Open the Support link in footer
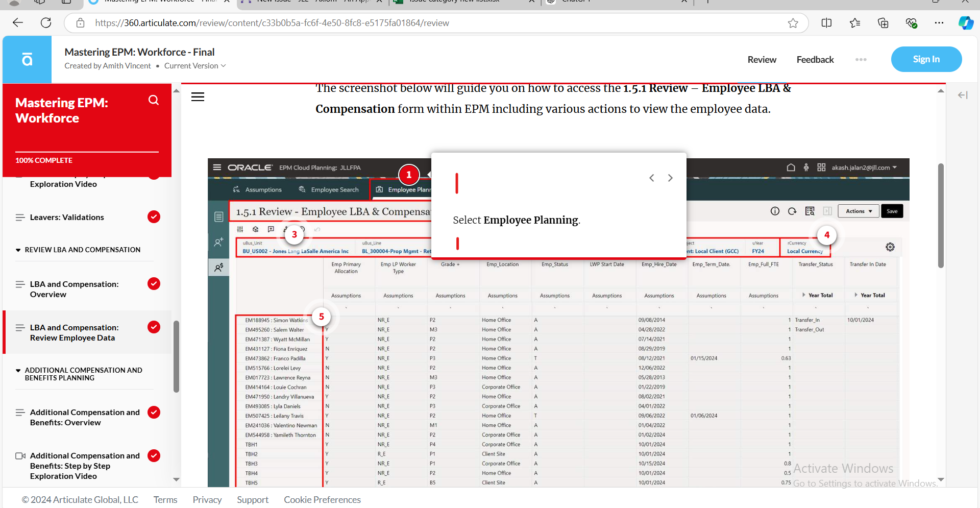Viewport: 980px width, 508px height. point(253,500)
